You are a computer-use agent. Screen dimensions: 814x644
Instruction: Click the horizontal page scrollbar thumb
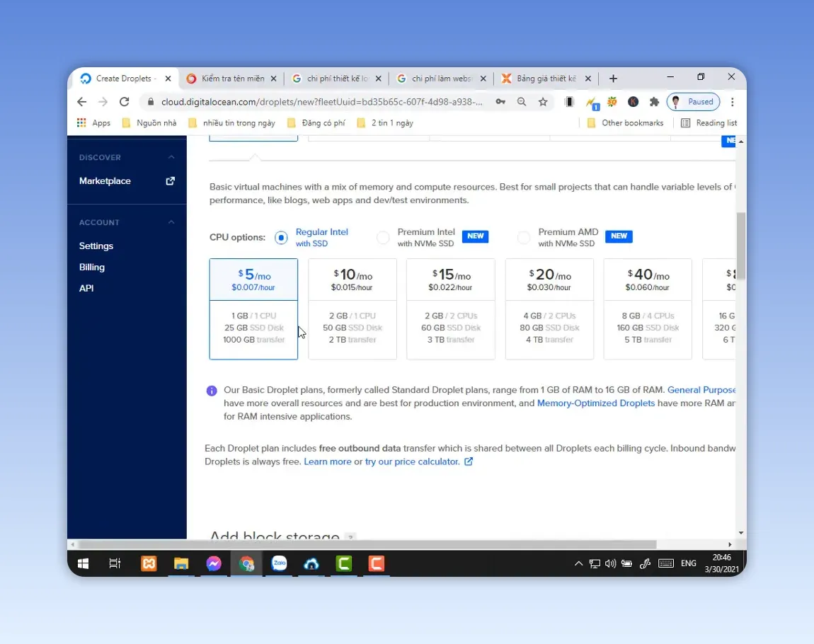pos(367,544)
